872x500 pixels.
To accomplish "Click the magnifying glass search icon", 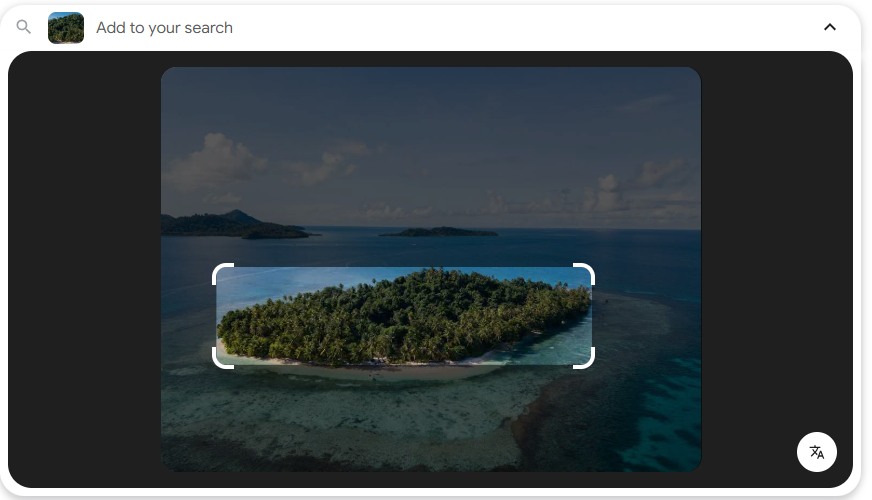I will [x=24, y=27].
